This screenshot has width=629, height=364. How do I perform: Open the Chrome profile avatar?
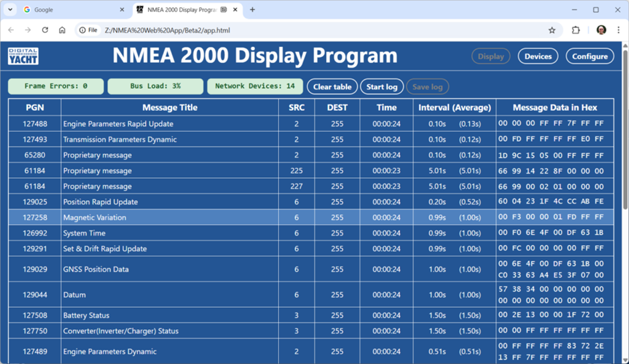coord(601,30)
